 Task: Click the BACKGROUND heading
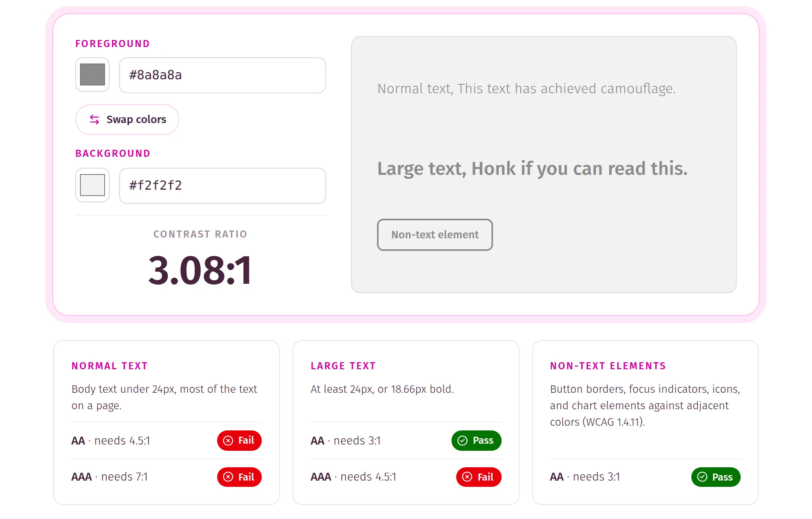(113, 154)
